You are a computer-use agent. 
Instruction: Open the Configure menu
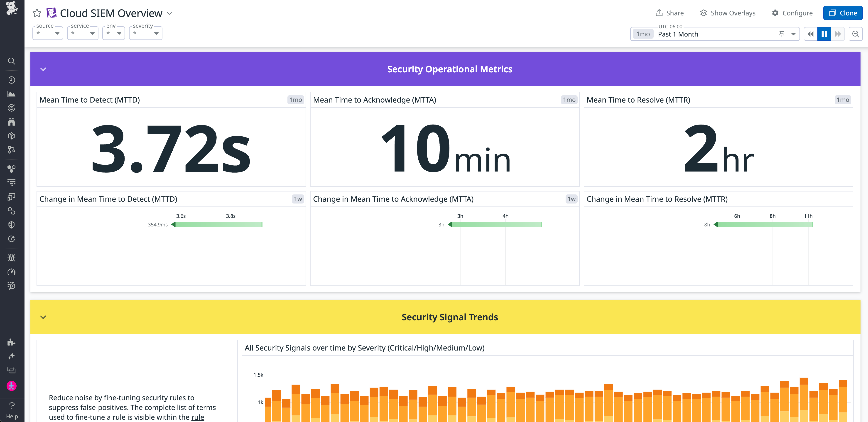(x=792, y=13)
